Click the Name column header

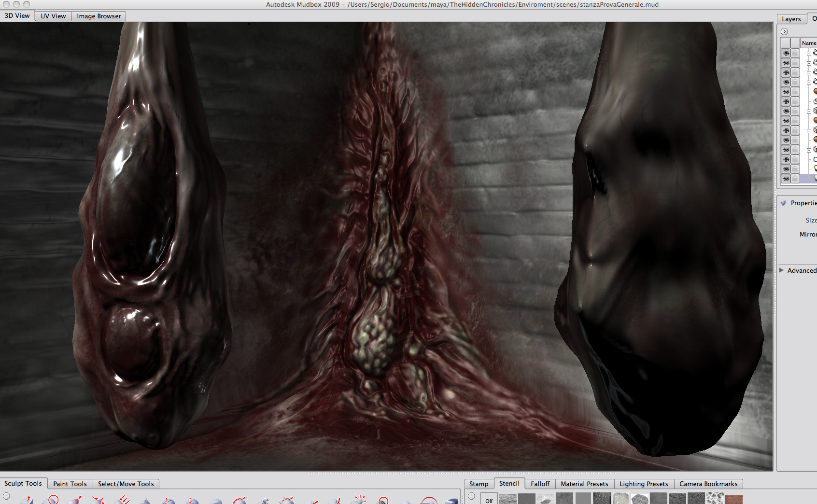click(x=809, y=43)
